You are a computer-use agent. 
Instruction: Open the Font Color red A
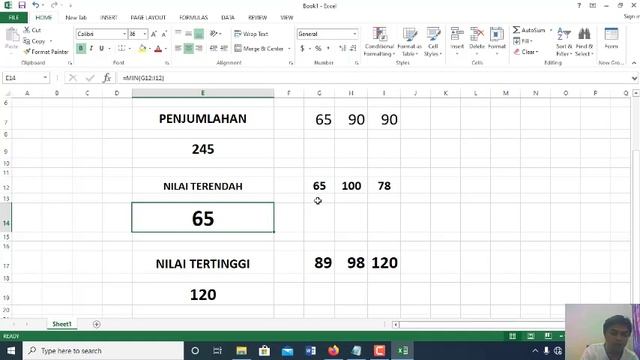pos(158,49)
